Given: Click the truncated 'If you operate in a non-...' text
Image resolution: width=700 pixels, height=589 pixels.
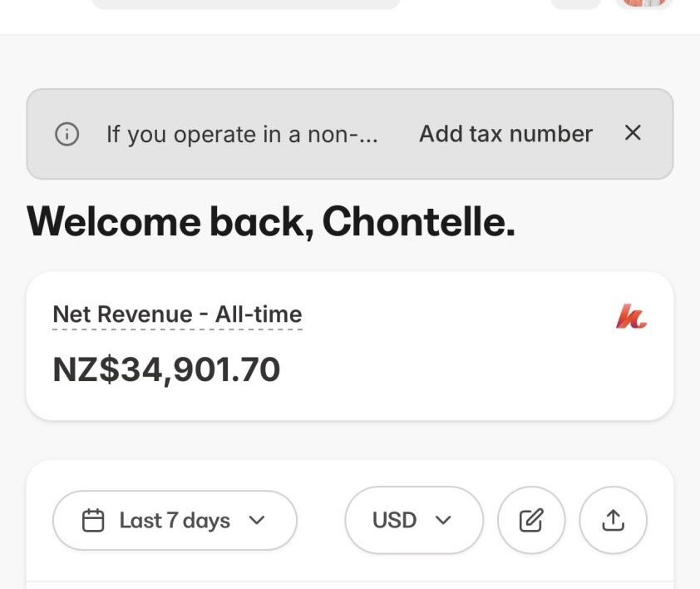Looking at the screenshot, I should [242, 135].
